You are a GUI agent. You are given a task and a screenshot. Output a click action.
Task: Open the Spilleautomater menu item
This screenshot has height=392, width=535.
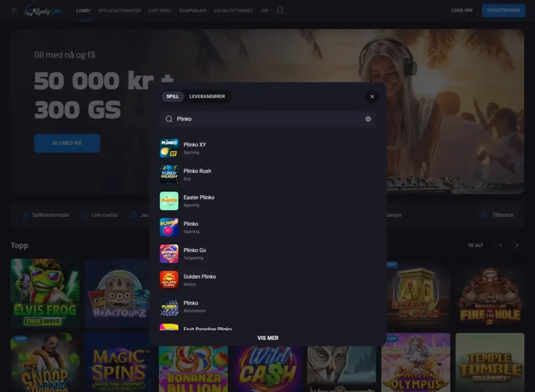pyautogui.click(x=119, y=10)
